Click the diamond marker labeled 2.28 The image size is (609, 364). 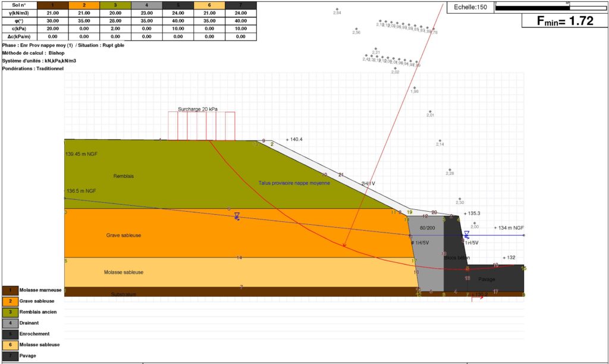450,170
